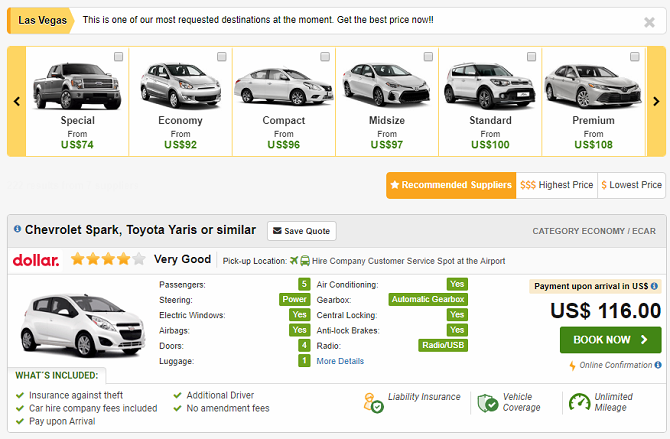
Task: Click info icon next to Payment upon arrival
Action: point(656,286)
